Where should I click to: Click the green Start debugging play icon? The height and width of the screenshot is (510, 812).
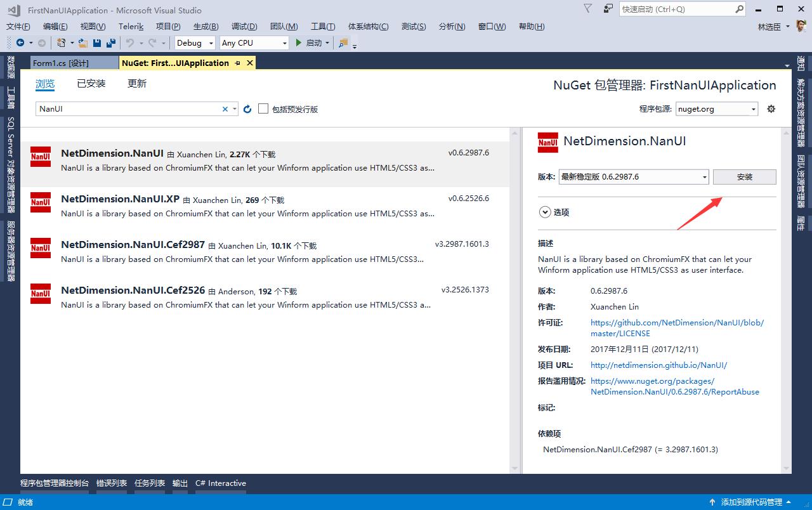(299, 43)
